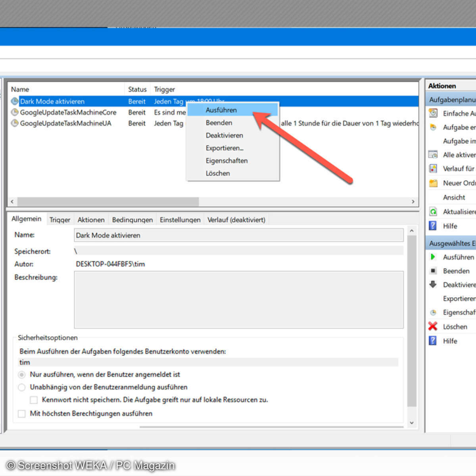Check 'Kennwort nicht speichern' checkbox

pyautogui.click(x=34, y=400)
